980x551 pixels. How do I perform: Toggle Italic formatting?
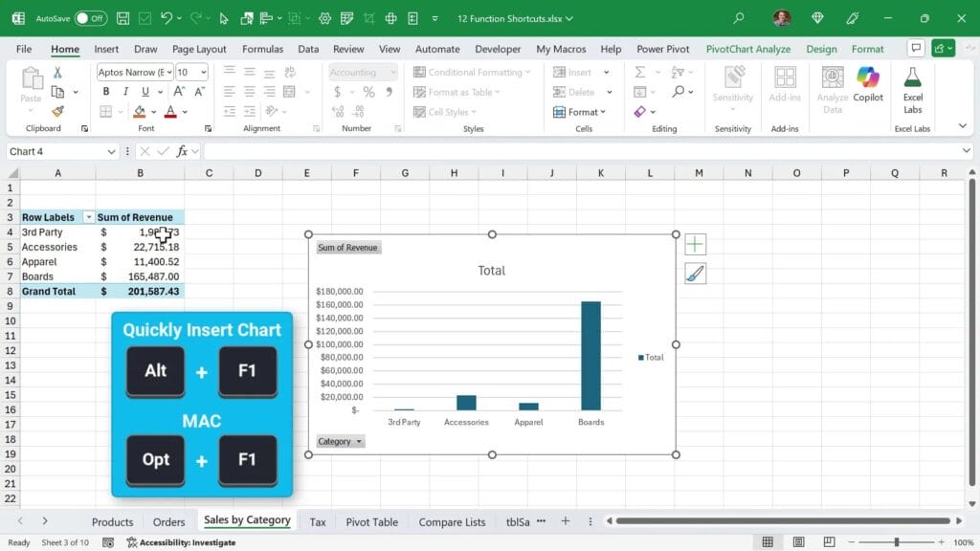[125, 92]
